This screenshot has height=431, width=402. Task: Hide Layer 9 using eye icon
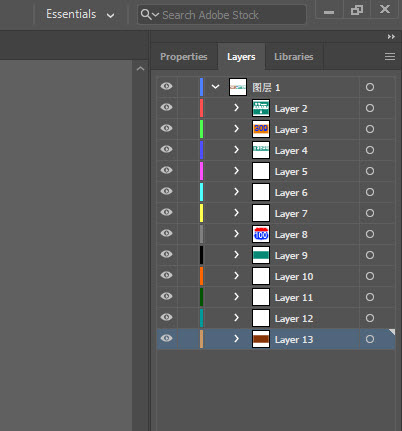point(166,254)
